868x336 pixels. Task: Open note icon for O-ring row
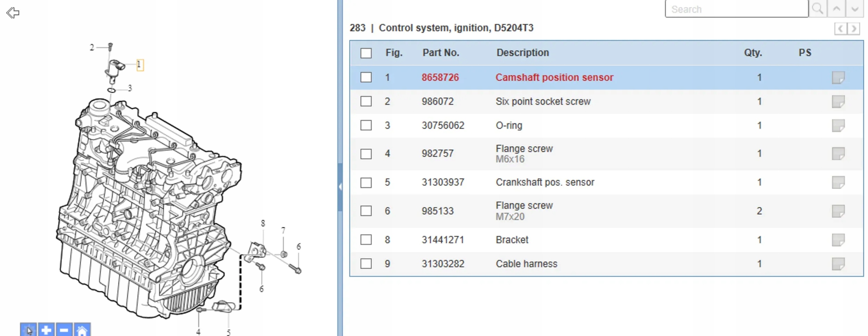click(x=838, y=125)
